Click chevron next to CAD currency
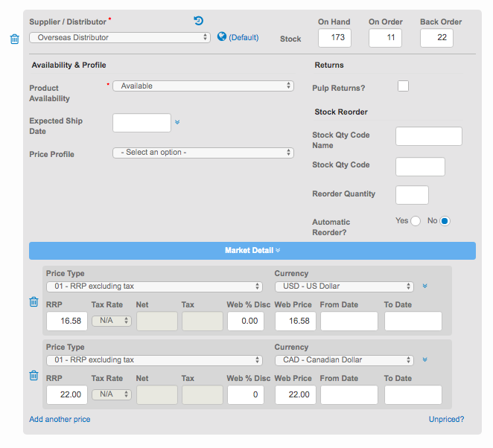This screenshot has width=493, height=448. point(424,359)
